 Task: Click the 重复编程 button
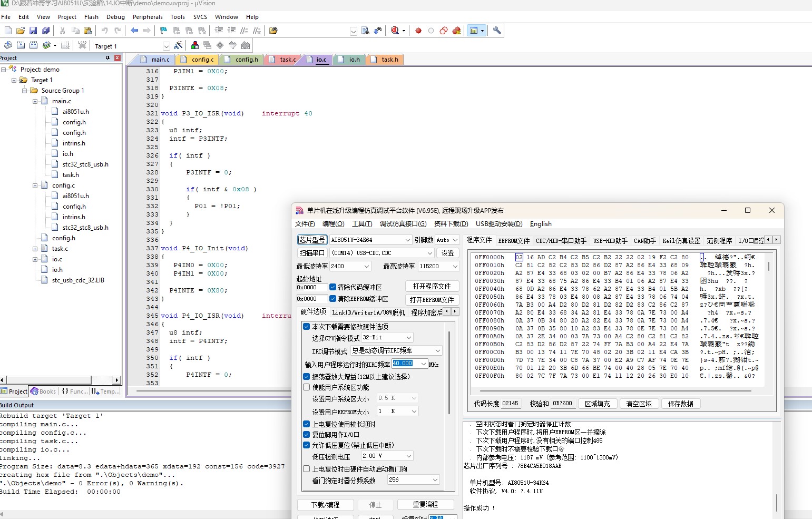(x=425, y=504)
